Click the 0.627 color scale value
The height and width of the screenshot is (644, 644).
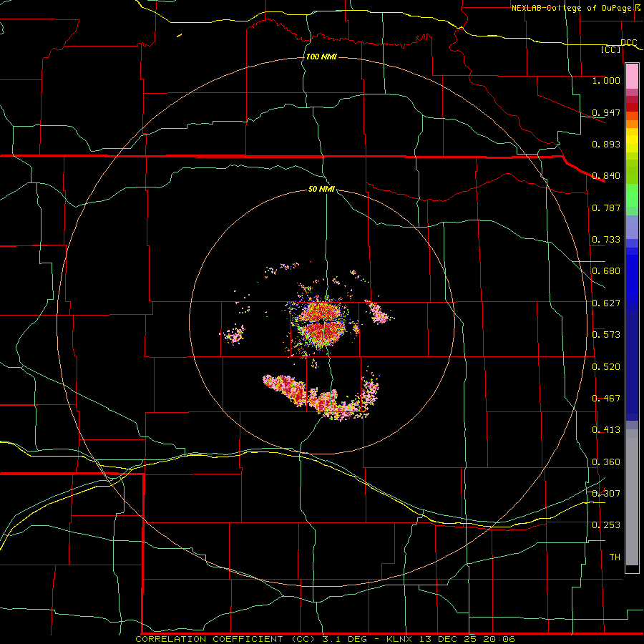click(606, 303)
